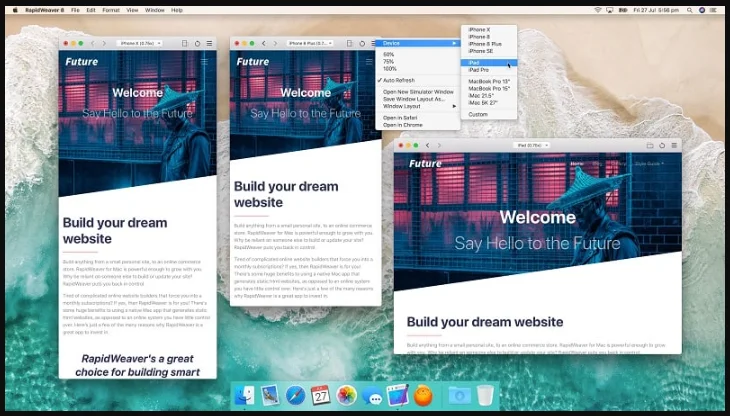Viewport: 730px width, 416px height.
Task: Select iPhone 8 Plus from device list
Action: [489, 44]
